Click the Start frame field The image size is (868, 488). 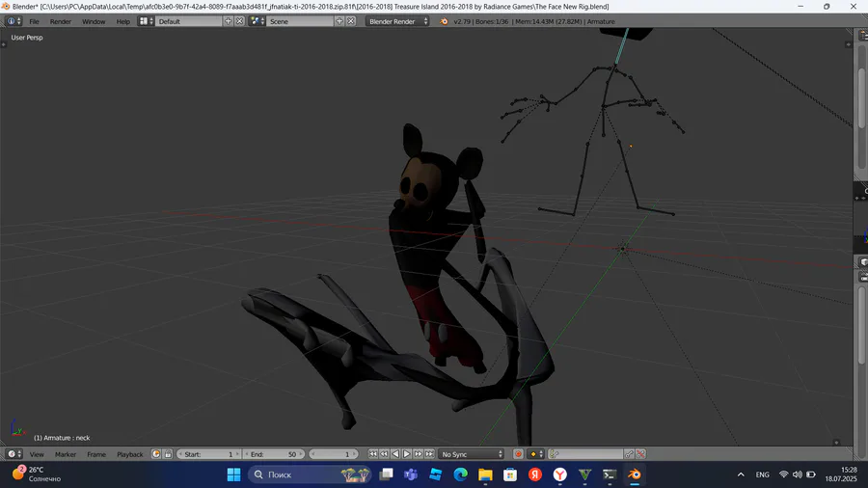pos(208,453)
